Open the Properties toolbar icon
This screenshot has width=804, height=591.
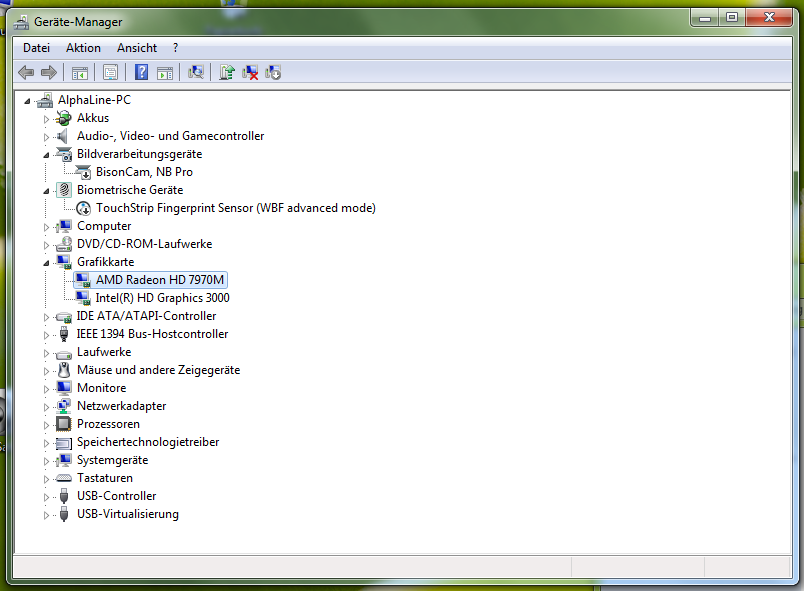[x=110, y=72]
